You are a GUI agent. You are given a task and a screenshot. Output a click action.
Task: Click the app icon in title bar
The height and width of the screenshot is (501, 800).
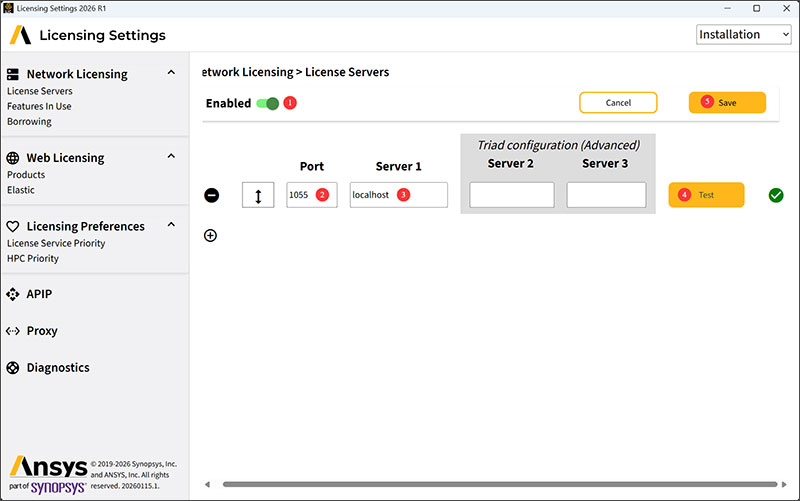click(8, 8)
